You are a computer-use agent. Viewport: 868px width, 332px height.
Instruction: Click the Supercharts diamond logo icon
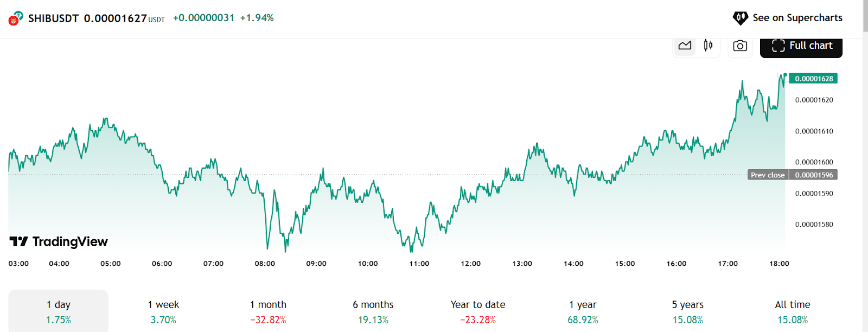point(740,18)
